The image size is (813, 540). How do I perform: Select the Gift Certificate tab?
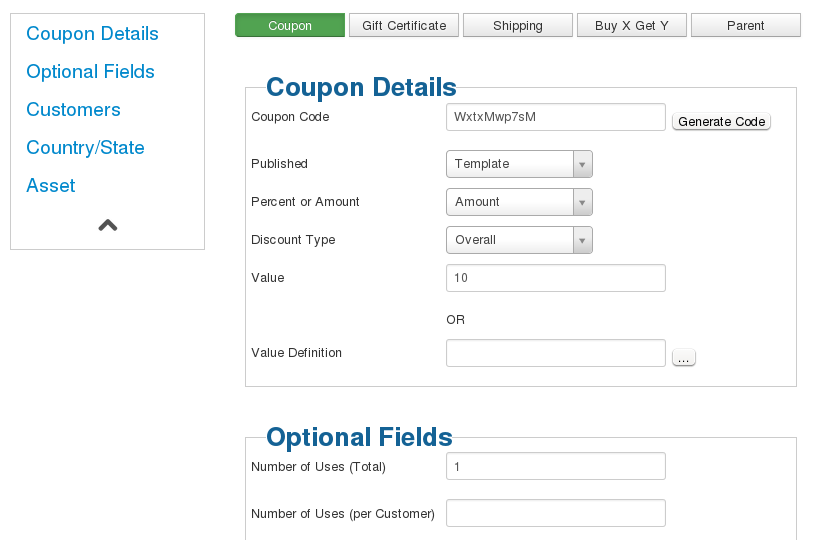(x=404, y=25)
